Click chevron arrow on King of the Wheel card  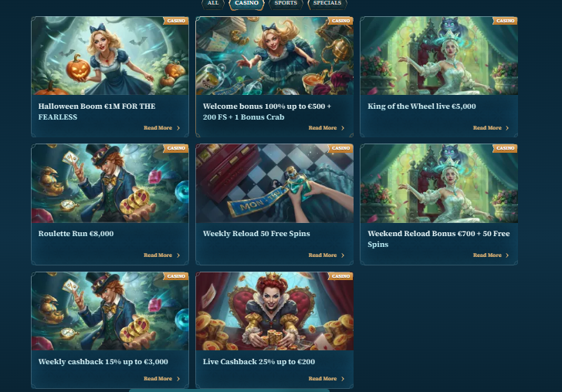click(507, 128)
